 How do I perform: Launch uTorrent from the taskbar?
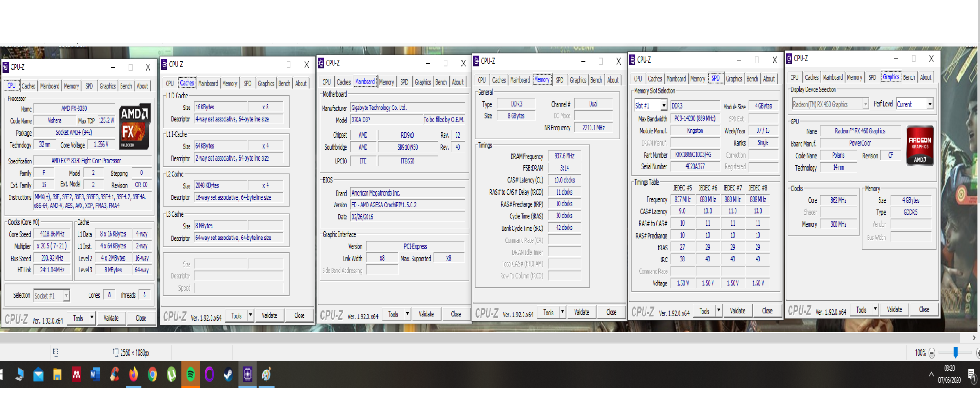171,375
